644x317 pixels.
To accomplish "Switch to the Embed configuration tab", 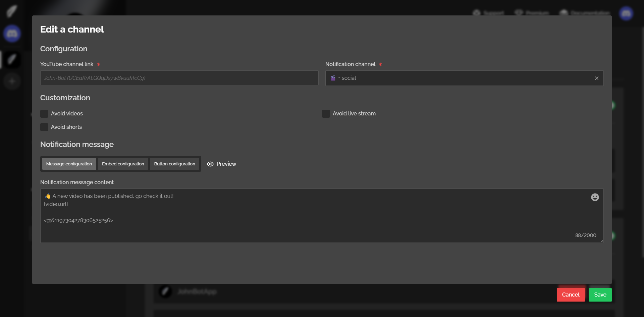I will (123, 164).
